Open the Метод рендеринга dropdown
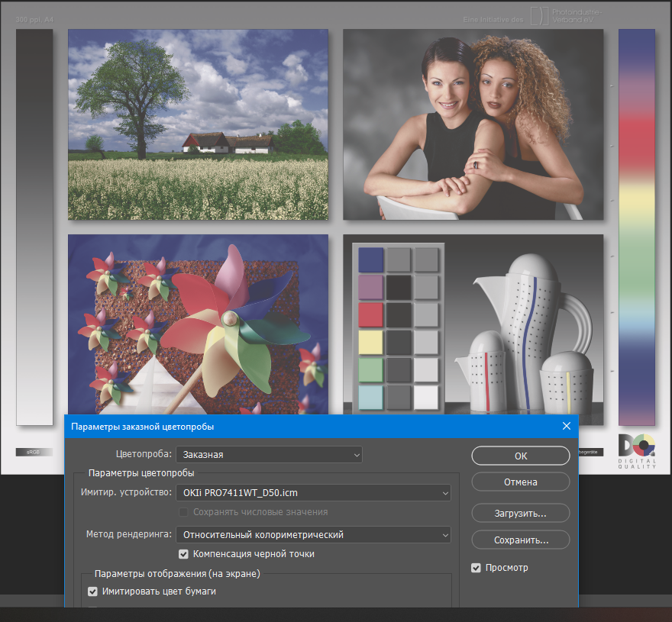This screenshot has width=672, height=622. [x=313, y=535]
